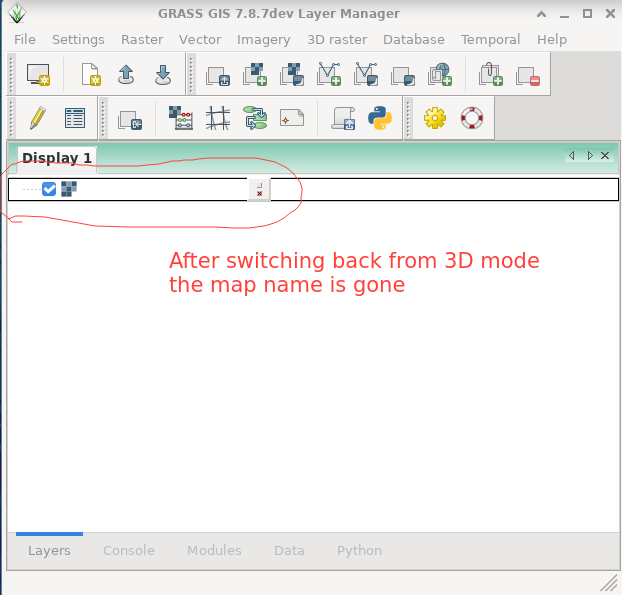The height and width of the screenshot is (595, 622).
Task: Remove selected map layer
Action: pos(528,76)
